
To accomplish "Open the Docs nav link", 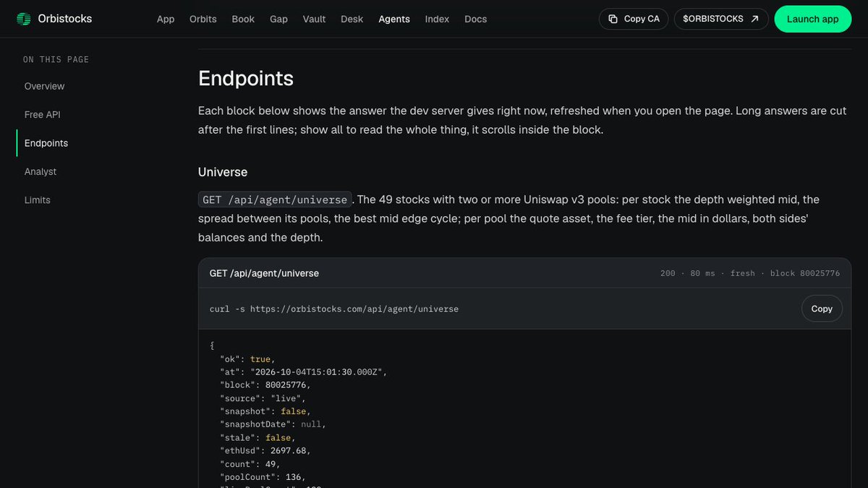I will pos(475,19).
